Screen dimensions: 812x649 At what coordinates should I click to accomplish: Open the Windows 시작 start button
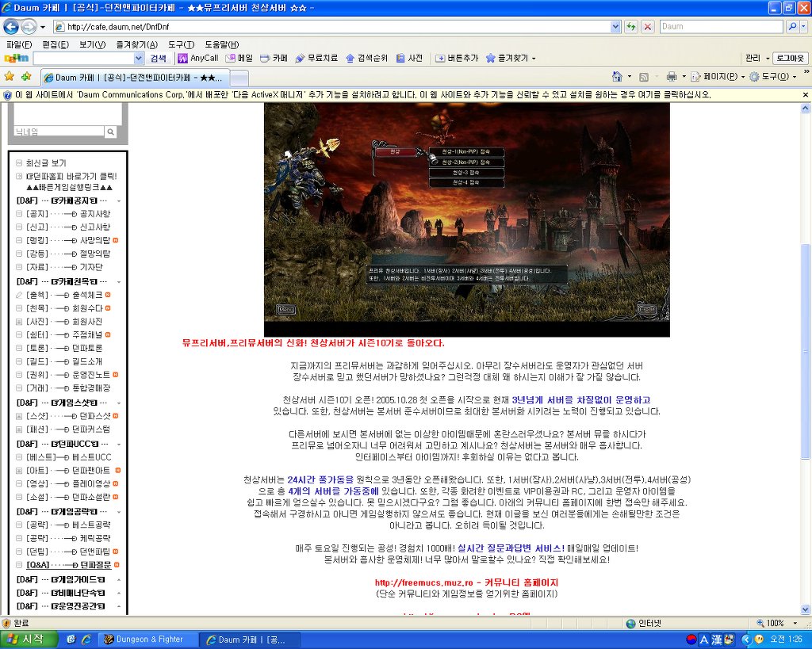coord(29,639)
